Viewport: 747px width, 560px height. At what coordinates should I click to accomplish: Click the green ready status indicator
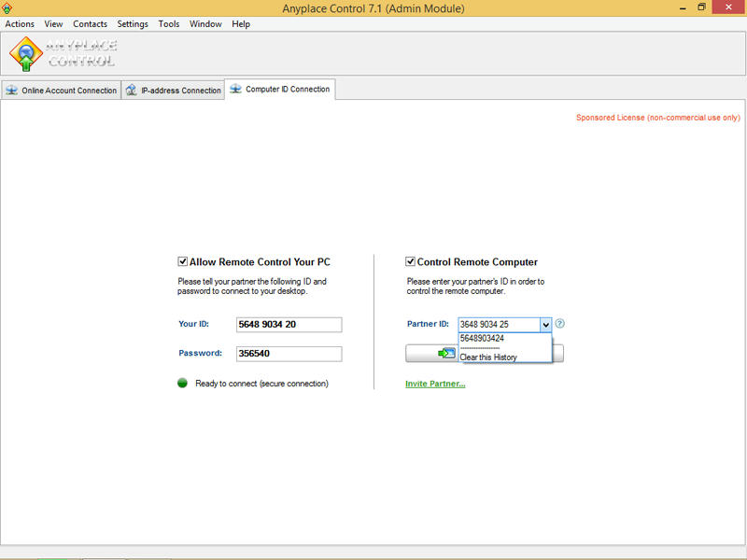[182, 383]
